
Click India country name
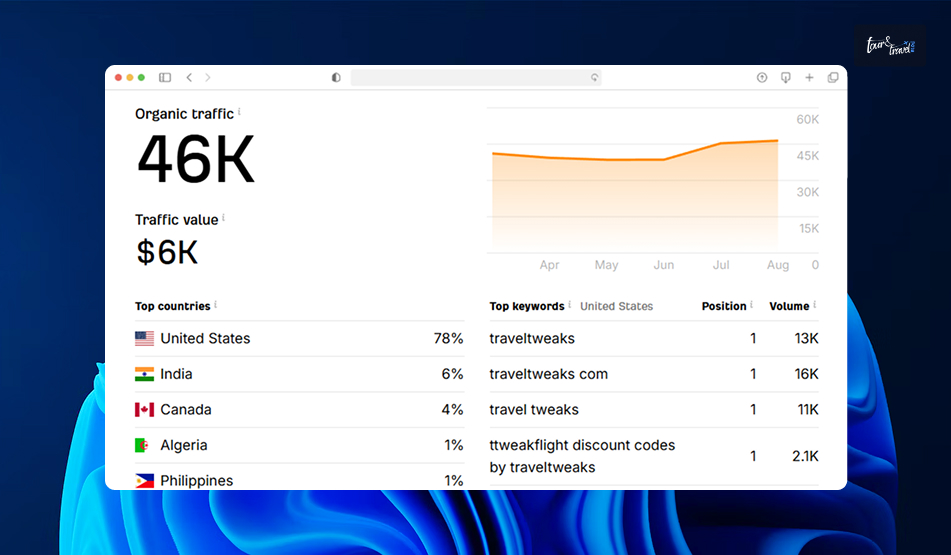click(176, 374)
